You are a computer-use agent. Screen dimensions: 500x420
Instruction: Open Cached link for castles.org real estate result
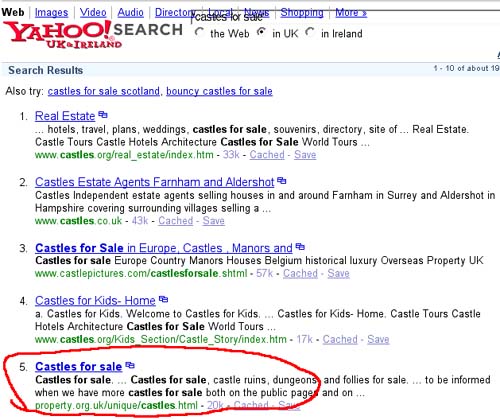[x=267, y=155]
